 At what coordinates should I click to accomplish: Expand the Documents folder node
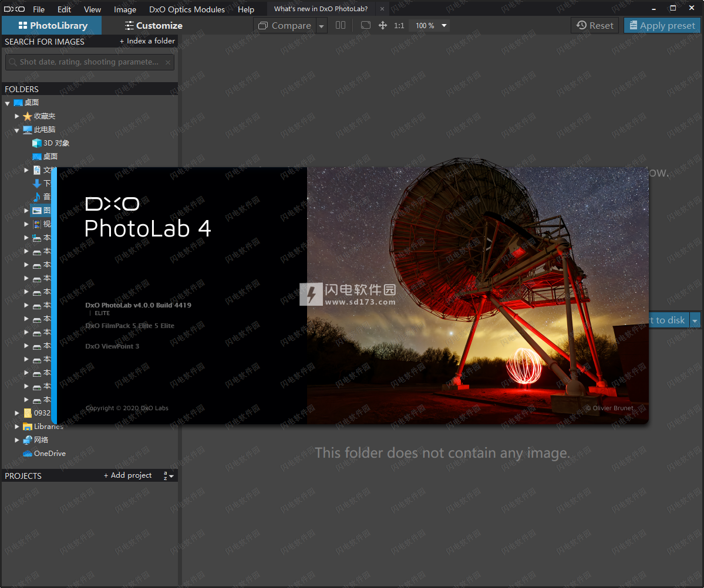tap(26, 170)
